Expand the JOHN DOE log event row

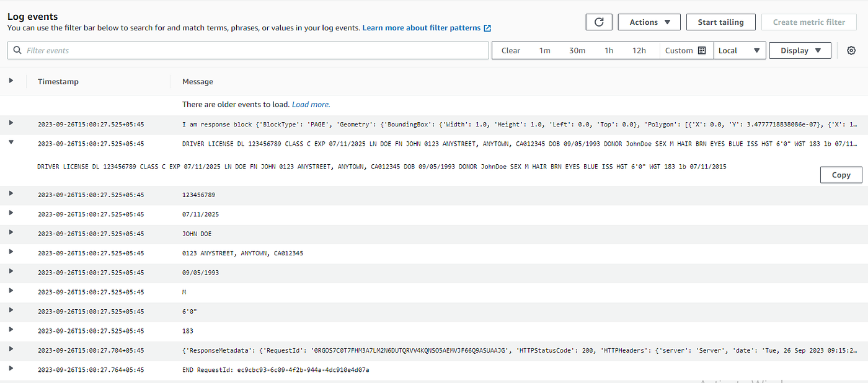[x=11, y=233]
